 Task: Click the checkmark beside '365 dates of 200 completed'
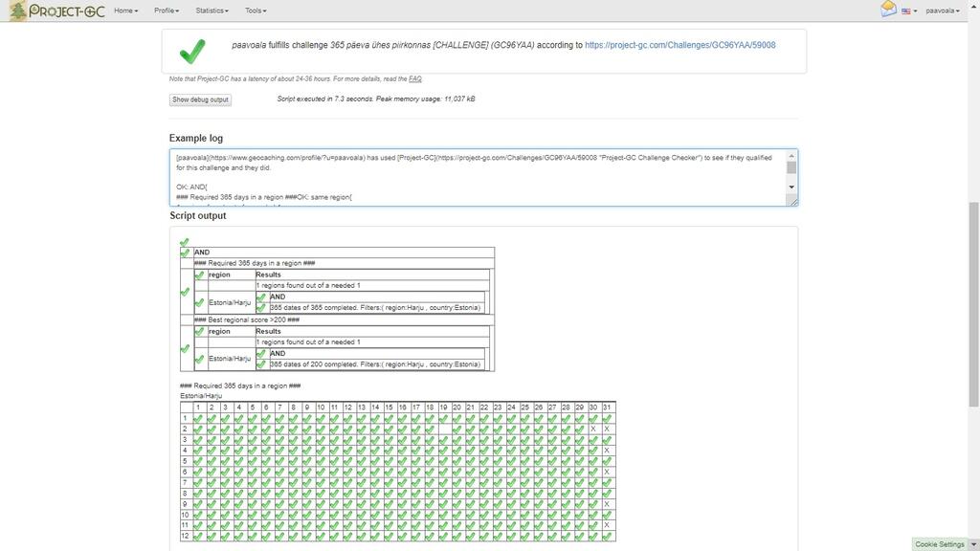pos(261,364)
